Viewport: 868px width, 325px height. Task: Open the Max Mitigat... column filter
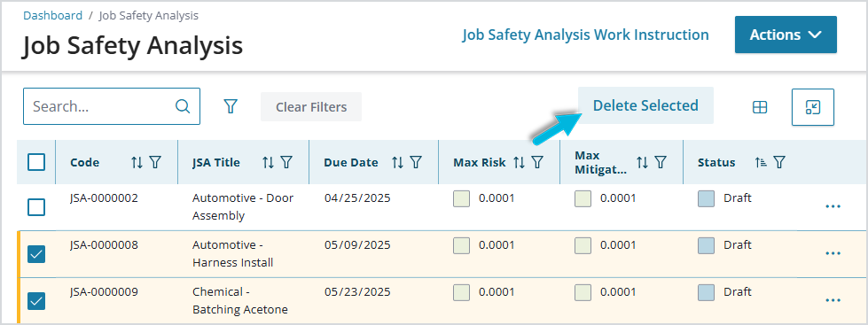point(661,162)
